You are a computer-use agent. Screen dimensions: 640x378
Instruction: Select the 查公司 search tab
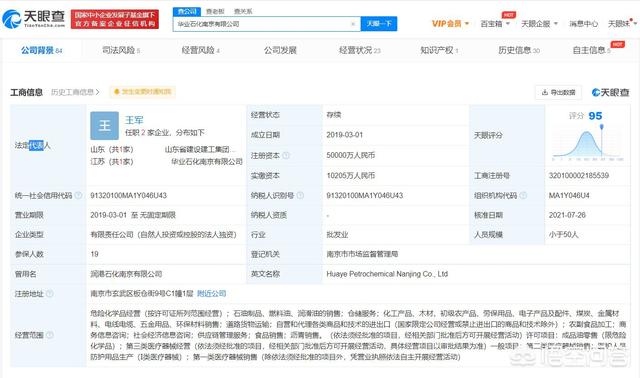coord(187,11)
